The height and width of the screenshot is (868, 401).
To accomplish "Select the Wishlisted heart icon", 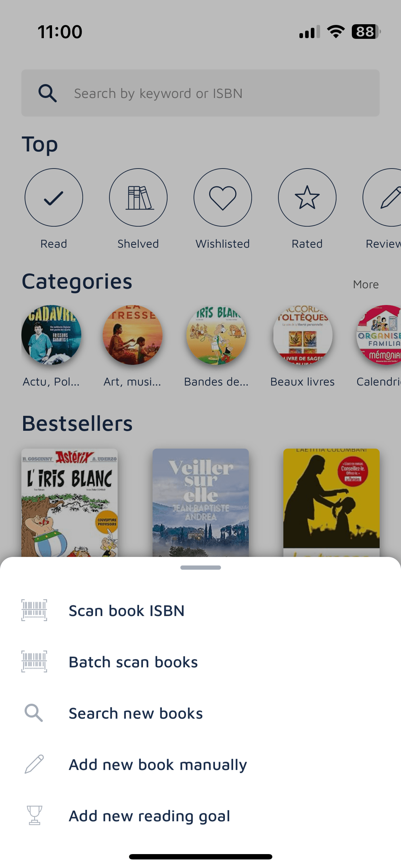I will coord(223,197).
